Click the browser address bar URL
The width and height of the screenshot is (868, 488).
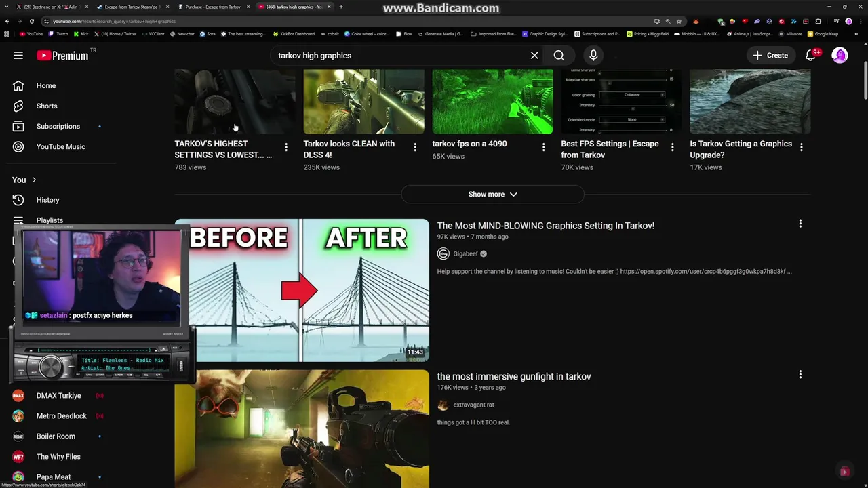114,21
